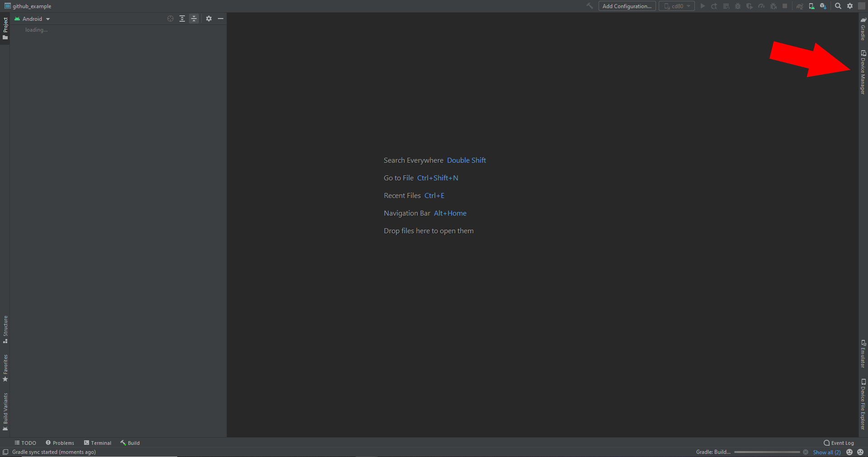This screenshot has width=868, height=457.
Task: Open the cd80 device selector dropdown
Action: [676, 6]
